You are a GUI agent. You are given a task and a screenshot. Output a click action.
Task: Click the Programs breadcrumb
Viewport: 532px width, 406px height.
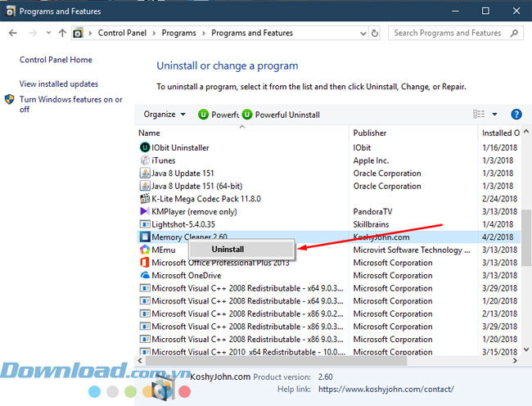click(x=178, y=33)
